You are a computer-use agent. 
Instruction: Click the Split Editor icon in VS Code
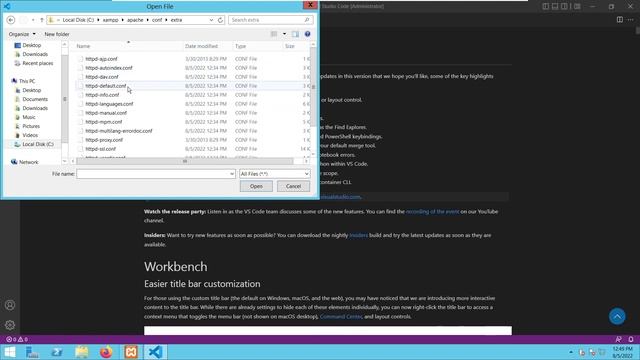tap(620, 20)
